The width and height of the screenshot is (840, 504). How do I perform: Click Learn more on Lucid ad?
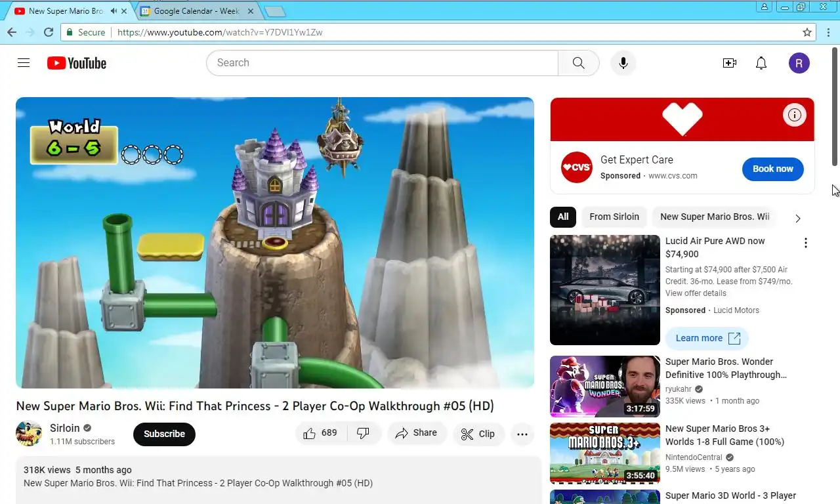pyautogui.click(x=707, y=338)
